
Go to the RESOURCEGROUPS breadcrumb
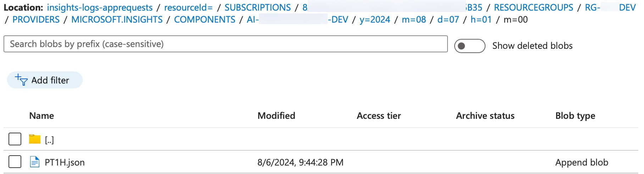click(x=533, y=7)
